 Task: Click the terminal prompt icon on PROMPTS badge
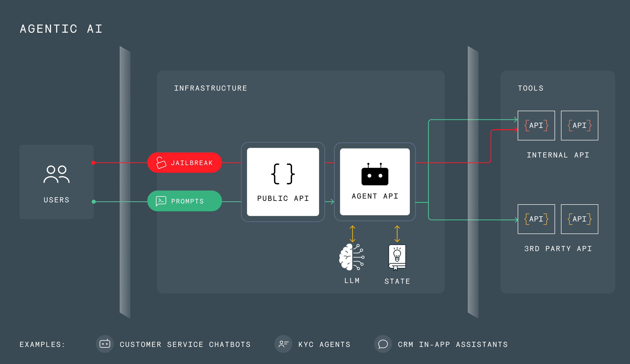[161, 201]
